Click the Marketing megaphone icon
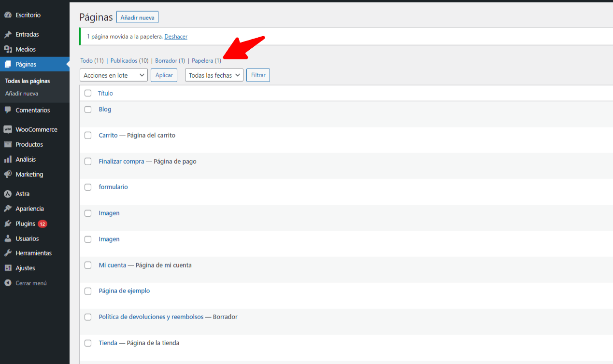Image resolution: width=613 pixels, height=364 pixels. 8,174
